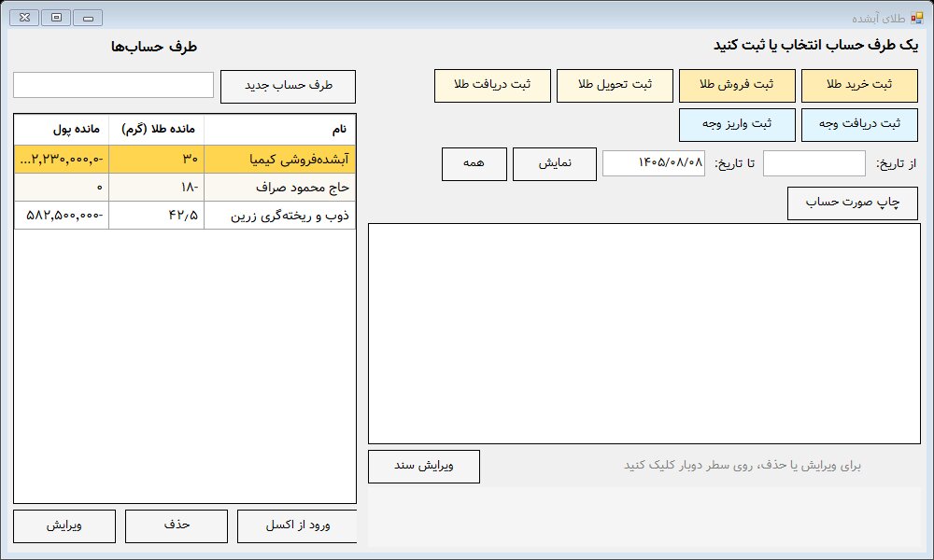Screen dimensions: 934x560
Task: Click the ویرایش سند button
Action: (424, 467)
